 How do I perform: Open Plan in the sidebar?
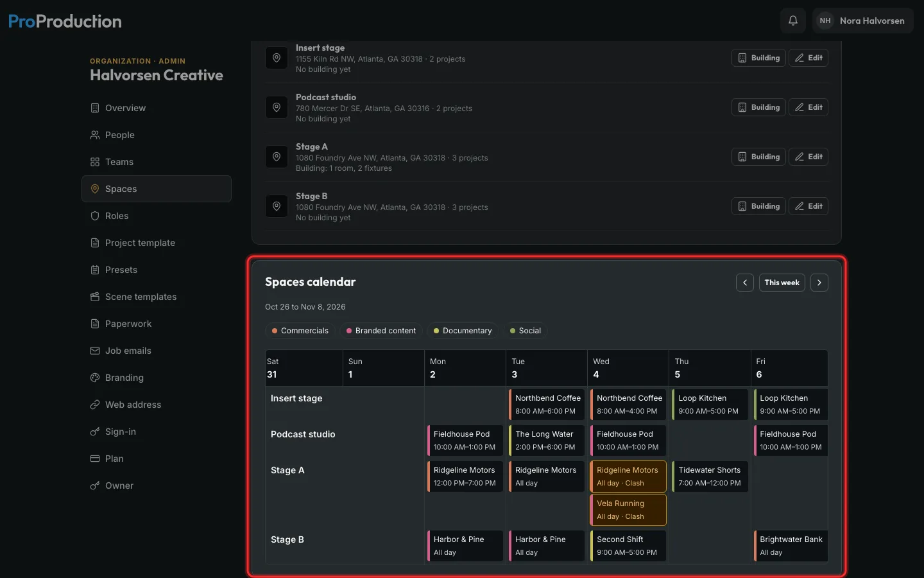[x=157, y=459]
